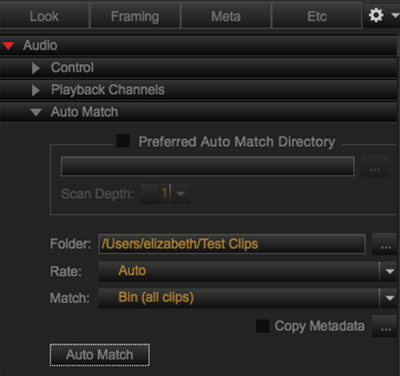Browse for the audio Folder
The image size is (400, 376).
click(x=385, y=244)
